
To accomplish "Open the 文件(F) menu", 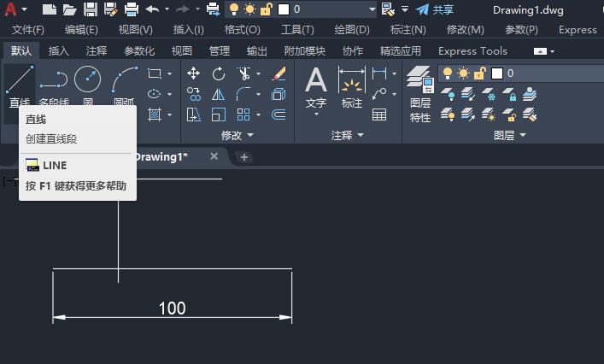I will point(27,30).
